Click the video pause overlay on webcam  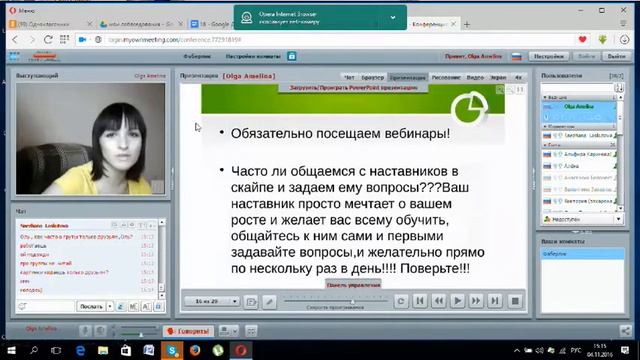tap(157, 187)
